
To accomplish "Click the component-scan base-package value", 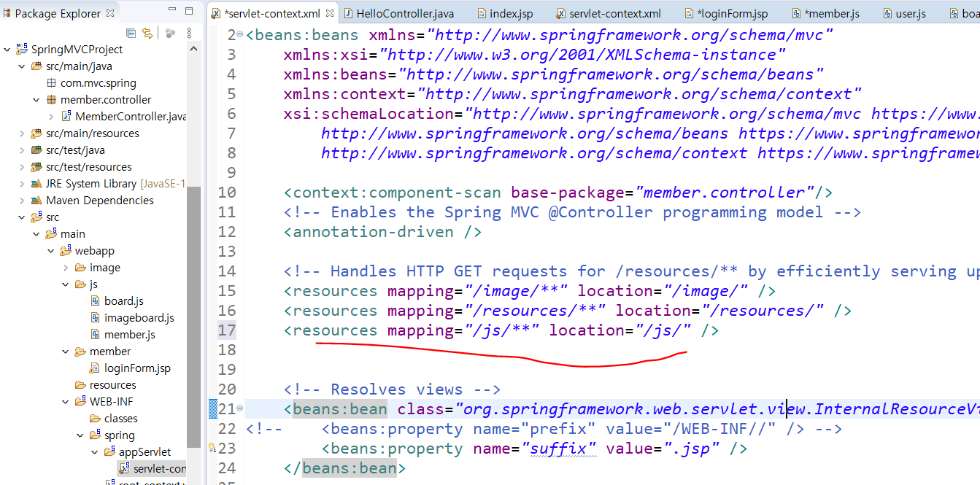I will pos(725,193).
